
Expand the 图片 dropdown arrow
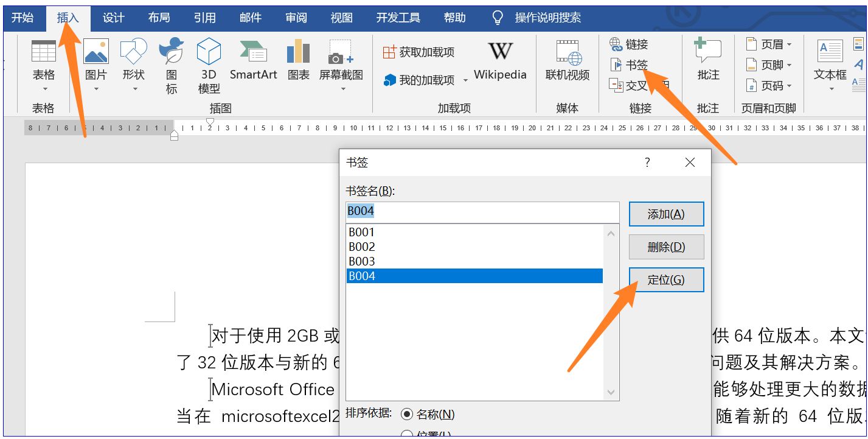[95, 89]
